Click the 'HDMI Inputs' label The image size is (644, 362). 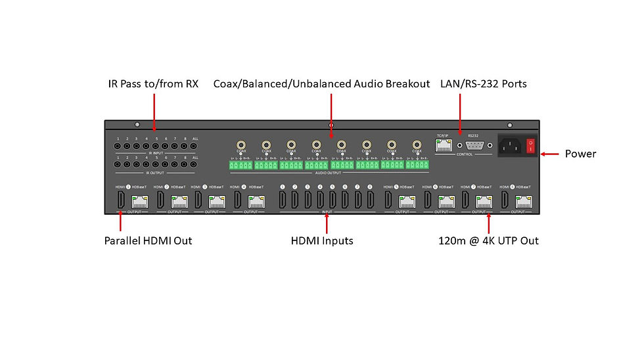[x=322, y=241]
